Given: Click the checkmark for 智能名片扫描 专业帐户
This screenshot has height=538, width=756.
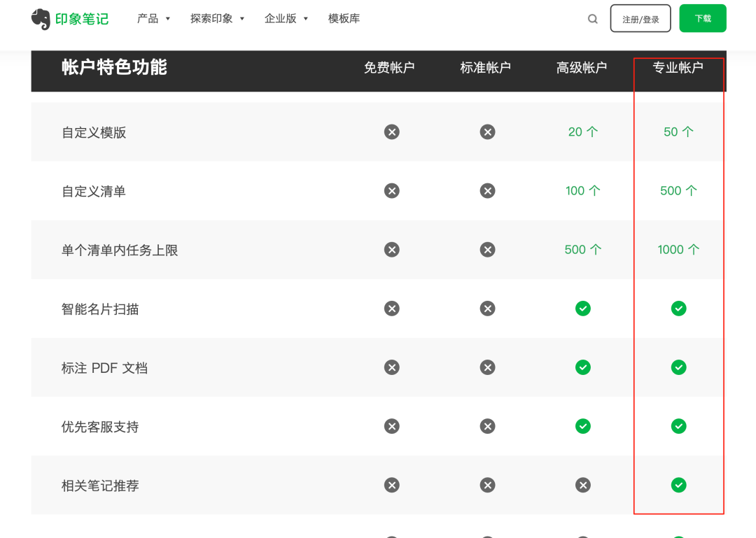Looking at the screenshot, I should coord(678,308).
